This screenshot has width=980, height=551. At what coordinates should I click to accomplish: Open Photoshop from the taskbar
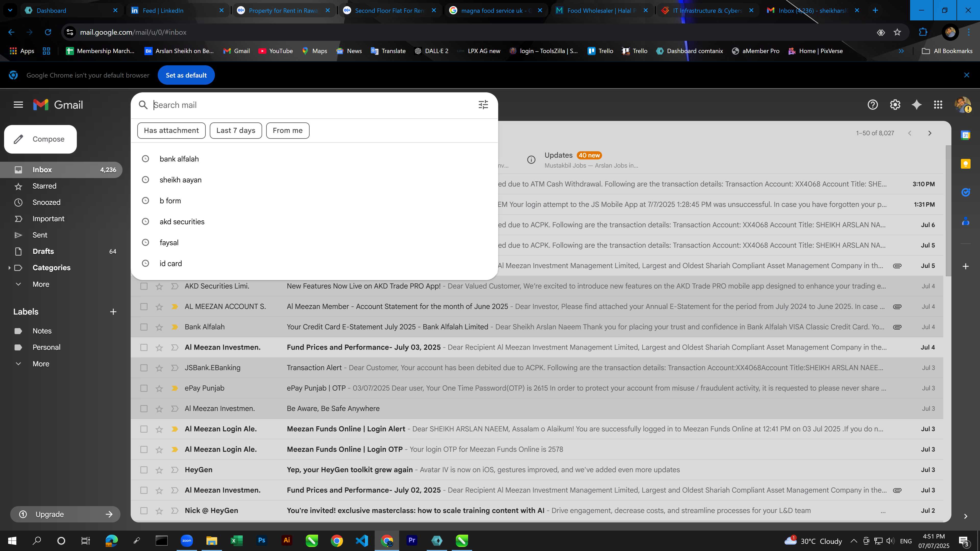(262, 540)
